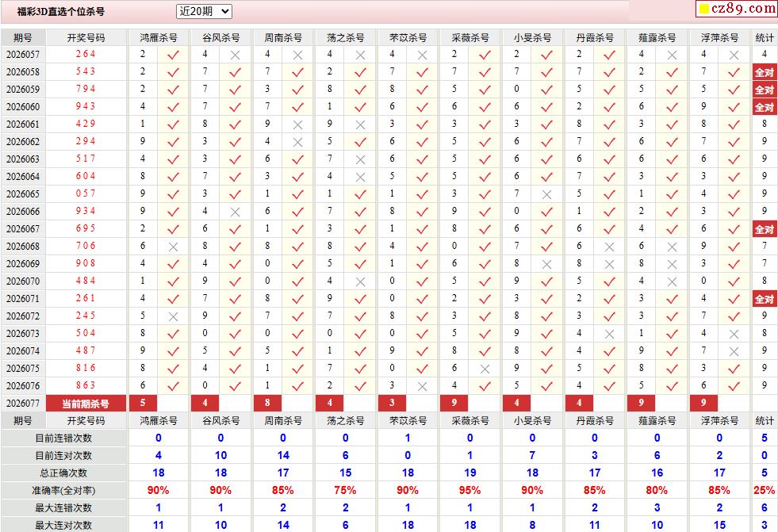Image resolution: width=778 pixels, height=532 pixels.
Task: Click X mark for 谷风杀号 in row 2026066
Action: pos(236,212)
